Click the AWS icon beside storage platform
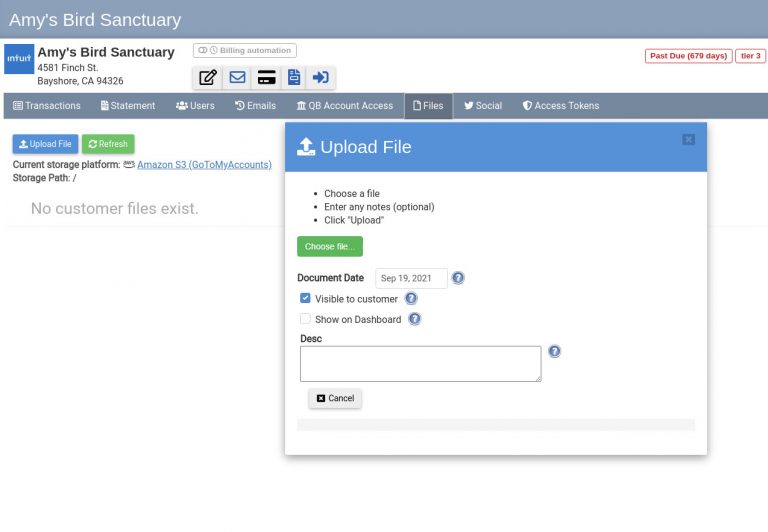 point(129,164)
